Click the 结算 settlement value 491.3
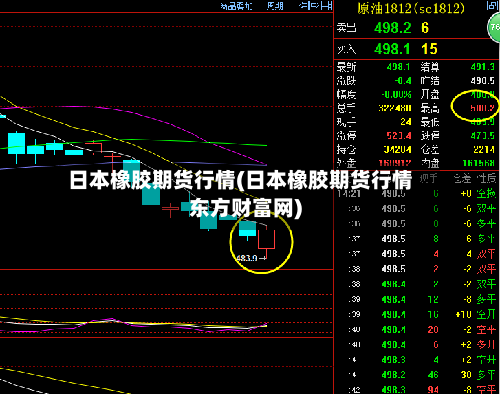 482,67
